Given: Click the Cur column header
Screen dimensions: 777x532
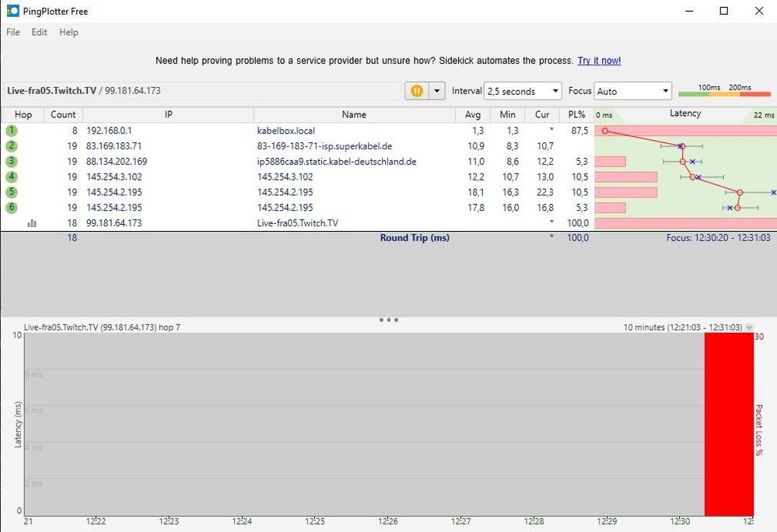Looking at the screenshot, I should click(541, 114).
